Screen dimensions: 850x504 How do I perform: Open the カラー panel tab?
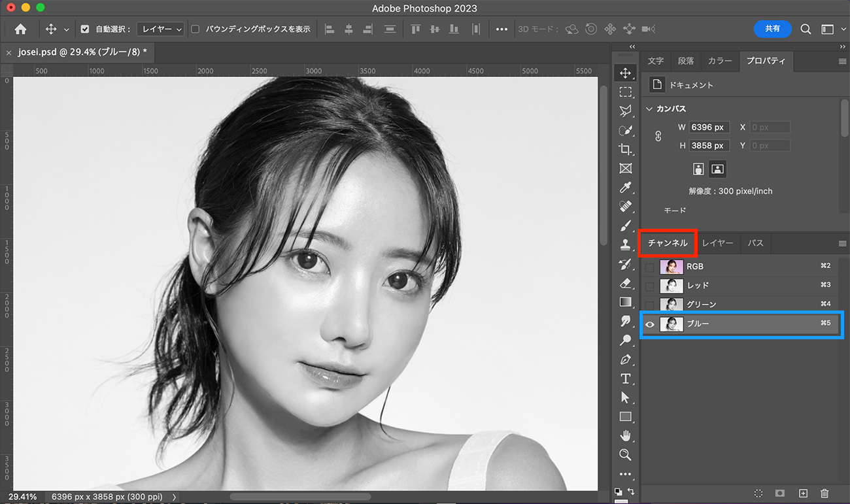(720, 61)
